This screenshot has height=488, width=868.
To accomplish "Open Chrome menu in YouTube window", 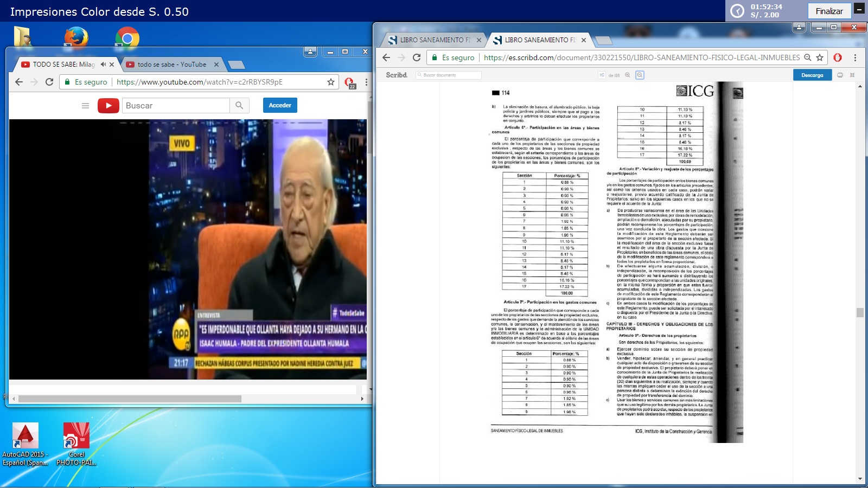I will pyautogui.click(x=366, y=82).
